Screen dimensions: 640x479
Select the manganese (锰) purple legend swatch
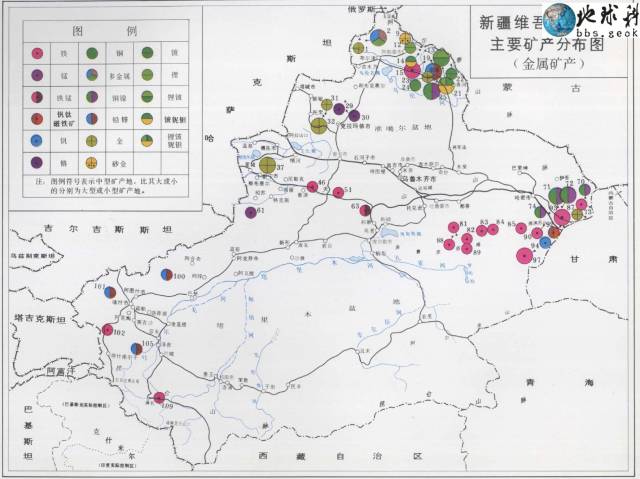pyautogui.click(x=37, y=75)
